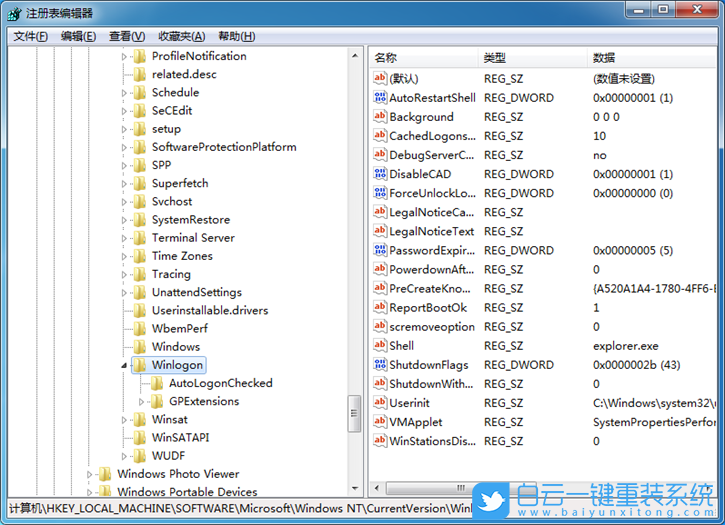Image resolution: width=725 pixels, height=525 pixels.
Task: Expand the Windows Photo Viewer key
Action: pos(89,474)
